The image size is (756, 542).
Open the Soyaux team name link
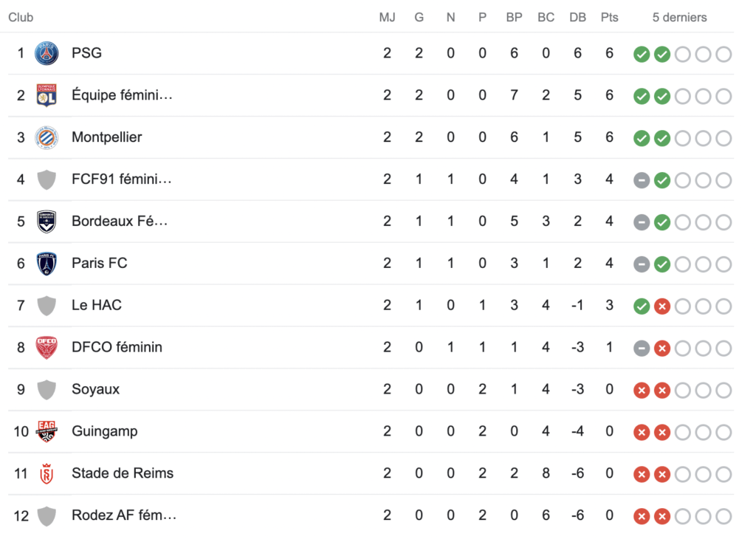95,389
